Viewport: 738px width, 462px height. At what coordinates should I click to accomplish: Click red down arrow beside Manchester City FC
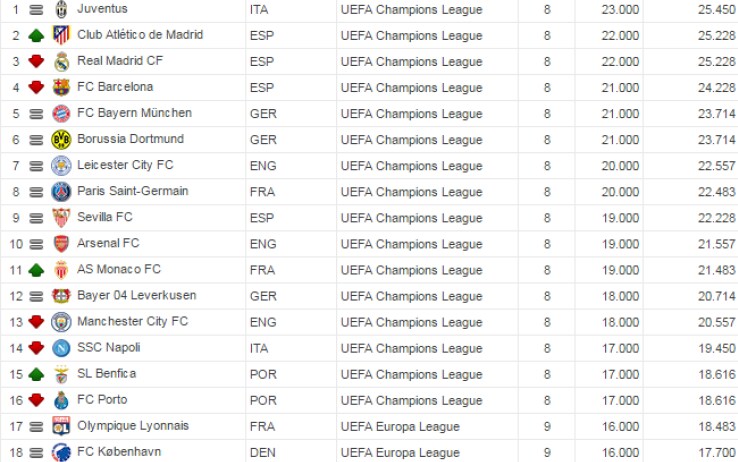[36, 322]
